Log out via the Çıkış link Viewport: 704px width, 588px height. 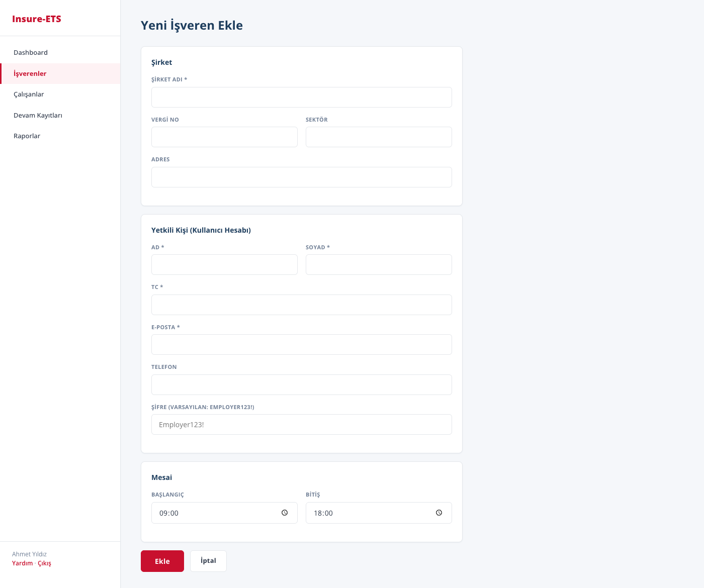(x=44, y=563)
